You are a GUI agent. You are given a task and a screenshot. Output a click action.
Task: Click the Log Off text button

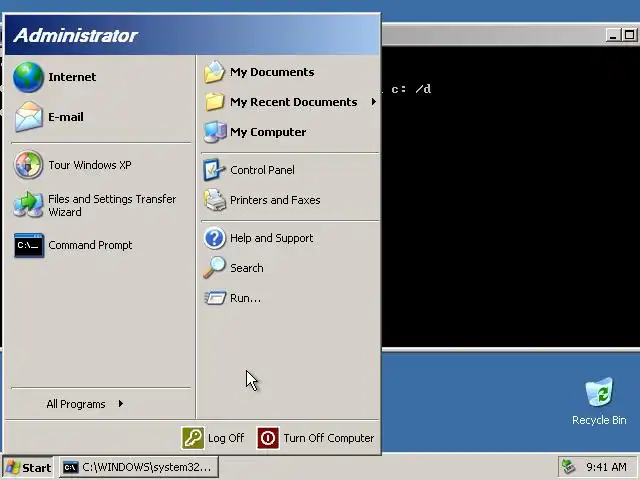(x=226, y=438)
